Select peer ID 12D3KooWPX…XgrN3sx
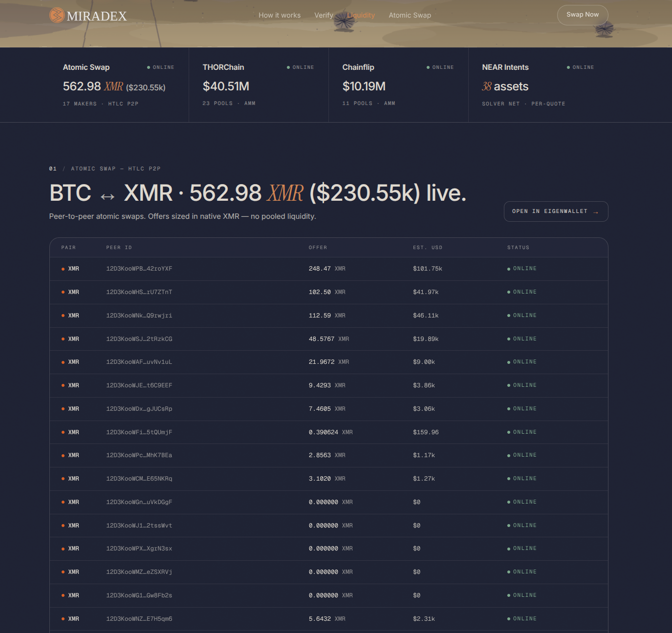 (x=139, y=549)
